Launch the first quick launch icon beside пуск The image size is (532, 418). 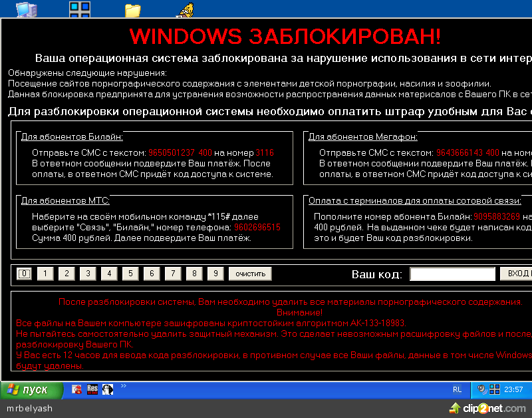76,389
